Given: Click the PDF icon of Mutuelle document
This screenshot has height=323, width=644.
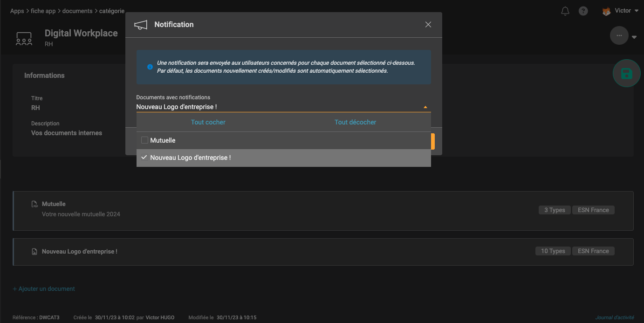Looking at the screenshot, I should click(x=34, y=204).
